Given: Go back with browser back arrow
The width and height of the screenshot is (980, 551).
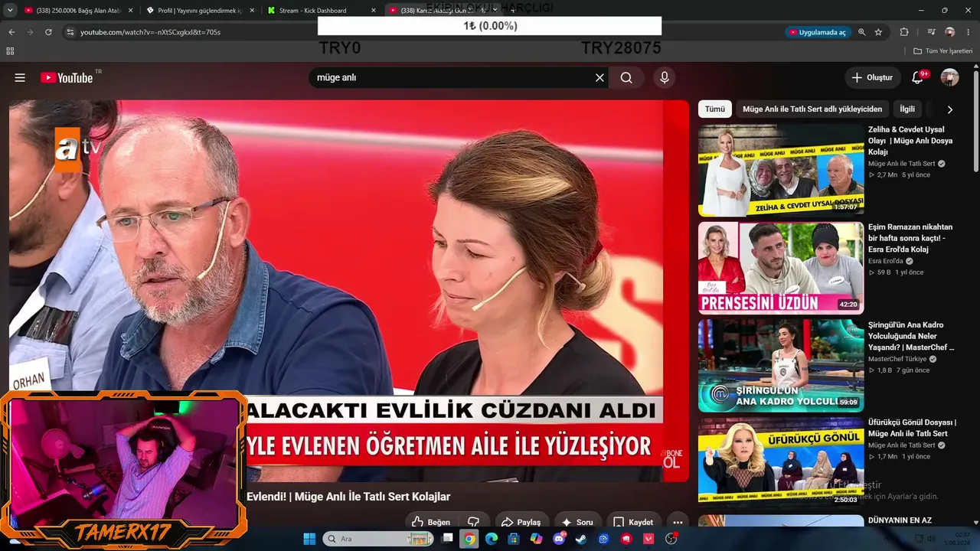Looking at the screenshot, I should (11, 32).
